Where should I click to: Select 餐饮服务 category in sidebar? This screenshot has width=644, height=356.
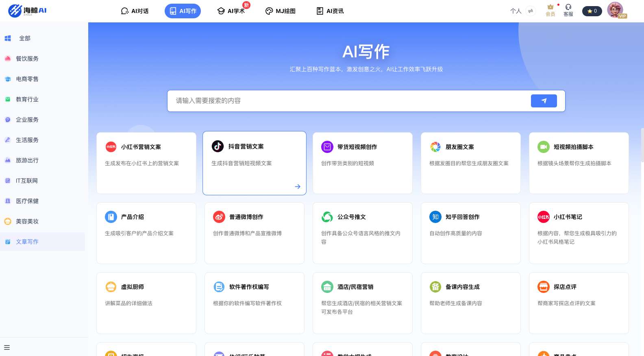click(42, 59)
